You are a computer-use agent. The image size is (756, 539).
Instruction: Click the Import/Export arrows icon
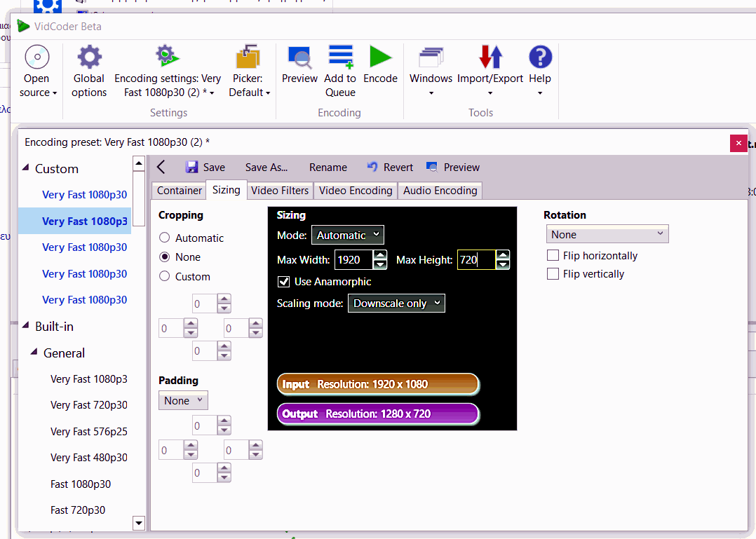coord(490,56)
